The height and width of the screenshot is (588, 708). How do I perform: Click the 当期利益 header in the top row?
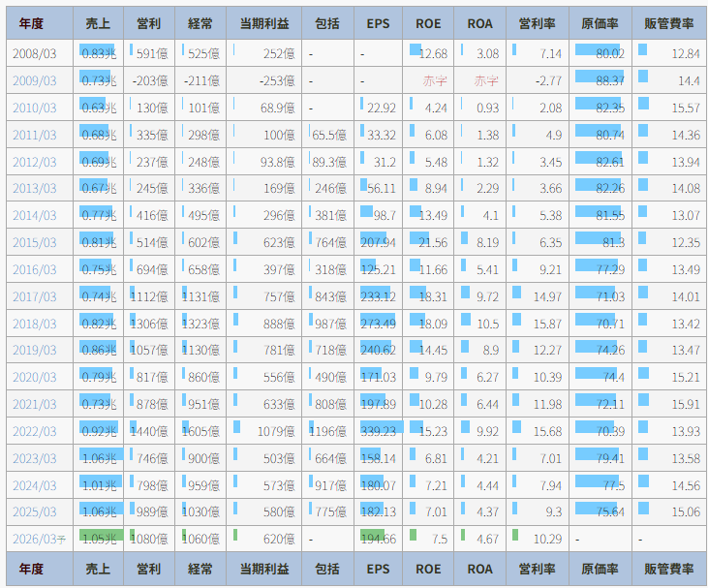263,23
